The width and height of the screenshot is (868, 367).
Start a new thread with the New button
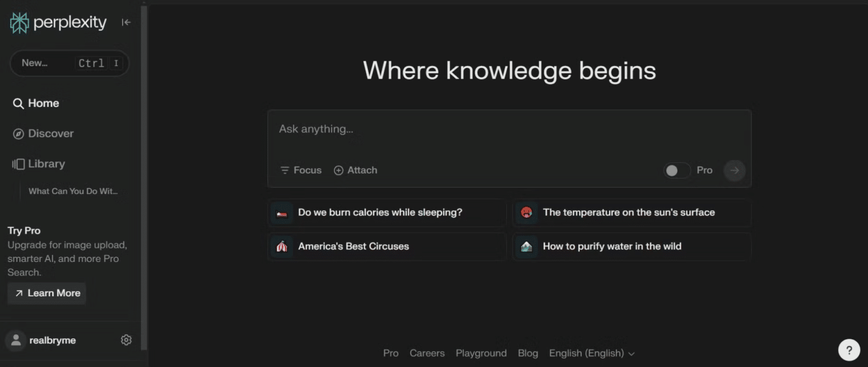tap(70, 63)
